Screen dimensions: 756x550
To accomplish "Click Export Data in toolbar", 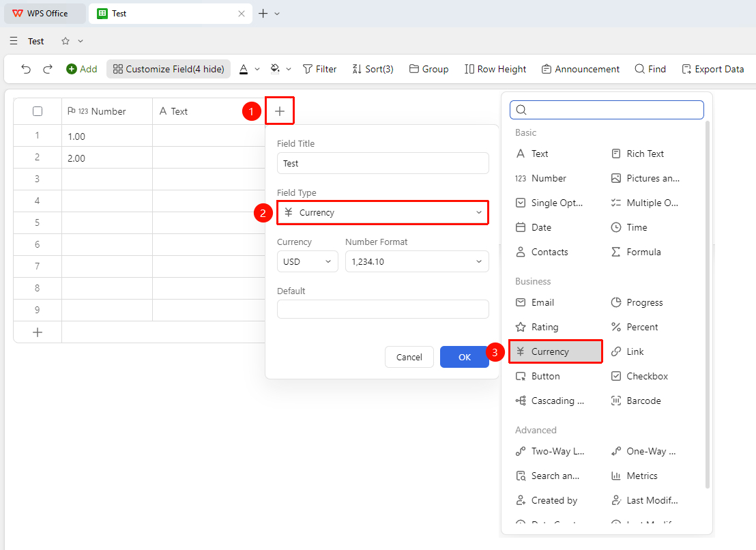I will point(712,69).
